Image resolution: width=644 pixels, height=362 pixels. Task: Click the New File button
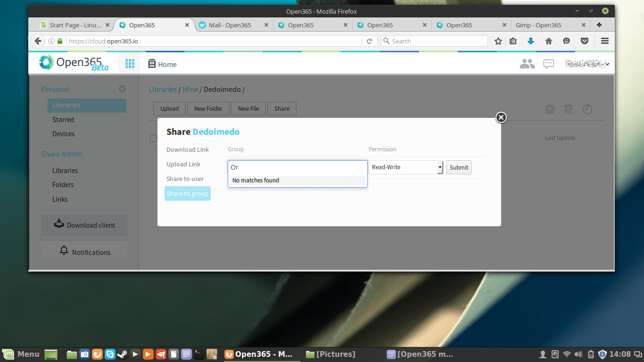[x=248, y=108]
